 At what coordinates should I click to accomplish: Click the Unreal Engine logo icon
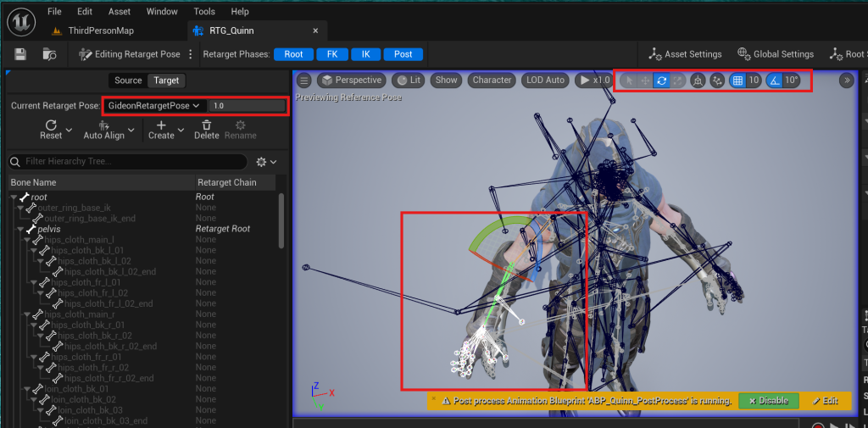21,22
